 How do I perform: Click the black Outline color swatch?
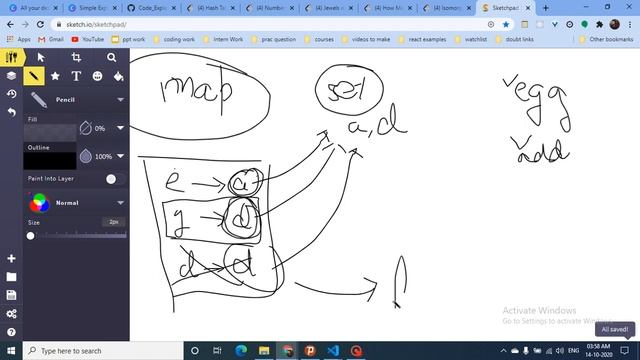pos(50,160)
